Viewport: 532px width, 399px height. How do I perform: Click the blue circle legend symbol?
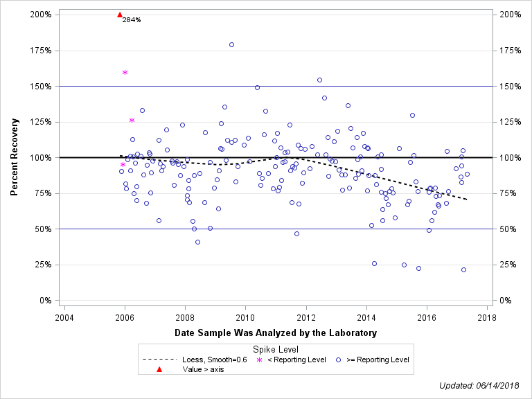(338, 360)
